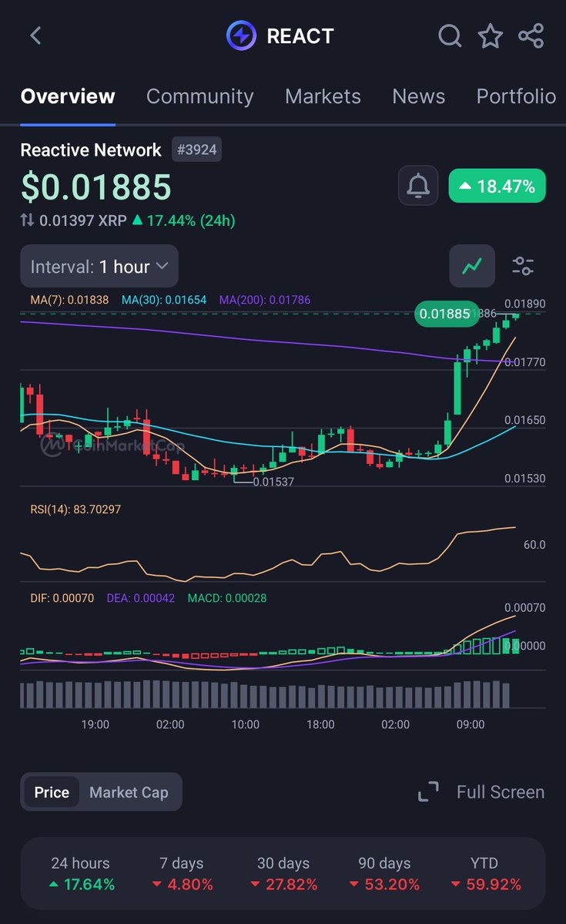This screenshot has width=566, height=924.
Task: Tap the Reactive Network title
Action: (x=91, y=150)
